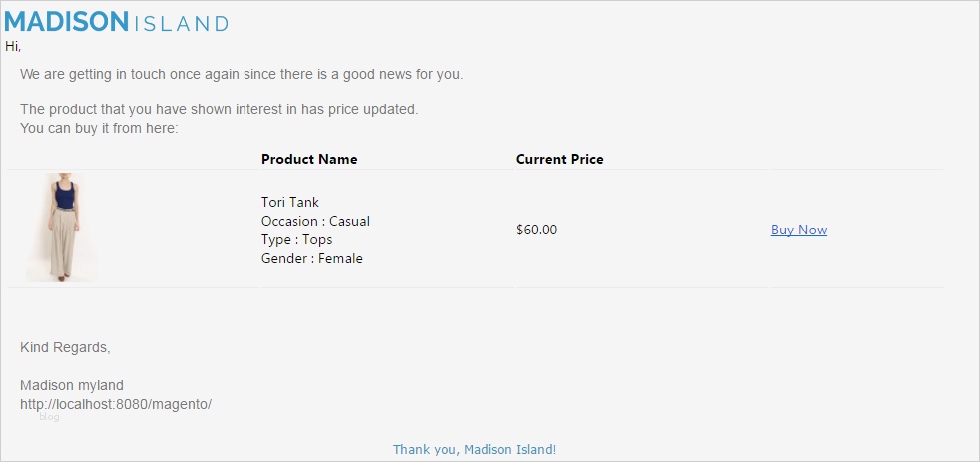Click the "Madison myland" signature text
The image size is (980, 462).
click(x=72, y=385)
